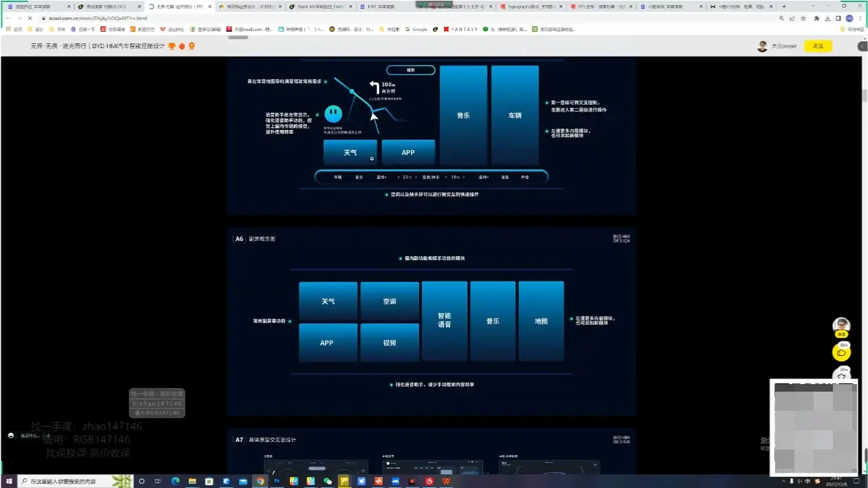868x488 pixels.
Task: Open Photoshop from the taskbar
Action: coord(277,481)
